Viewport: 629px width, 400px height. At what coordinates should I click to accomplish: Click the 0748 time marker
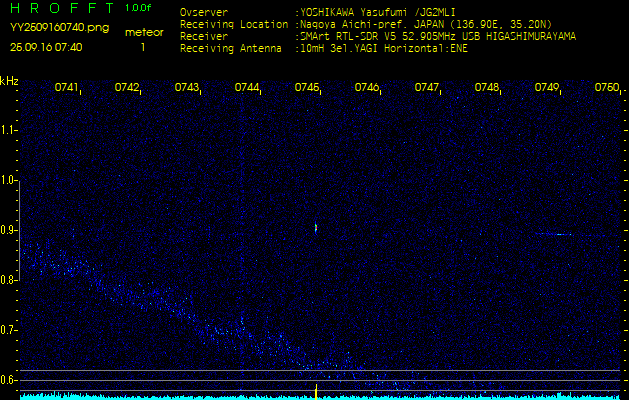click(487, 88)
